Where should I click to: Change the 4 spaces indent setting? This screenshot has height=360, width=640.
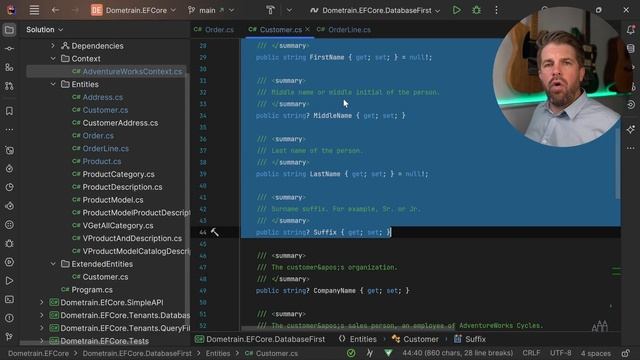(596, 353)
